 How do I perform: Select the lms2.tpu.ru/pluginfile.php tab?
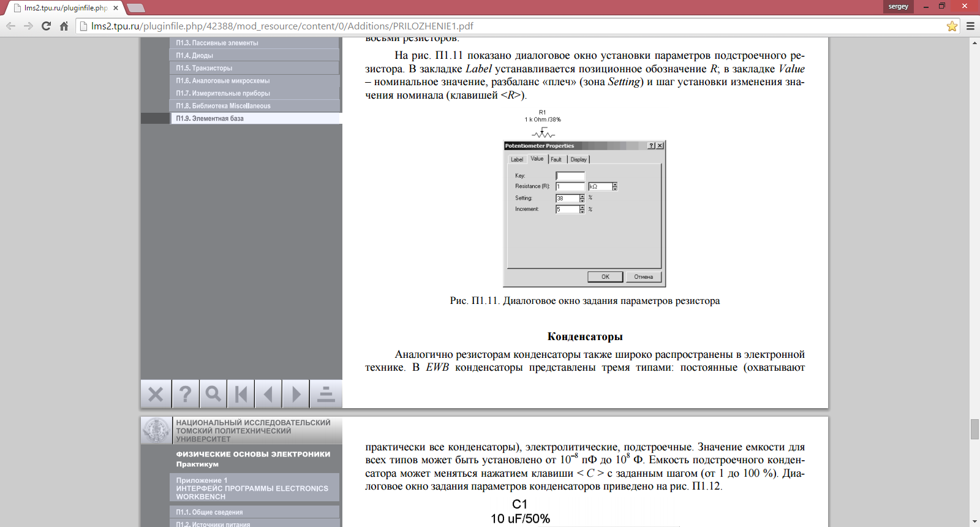pos(66,8)
